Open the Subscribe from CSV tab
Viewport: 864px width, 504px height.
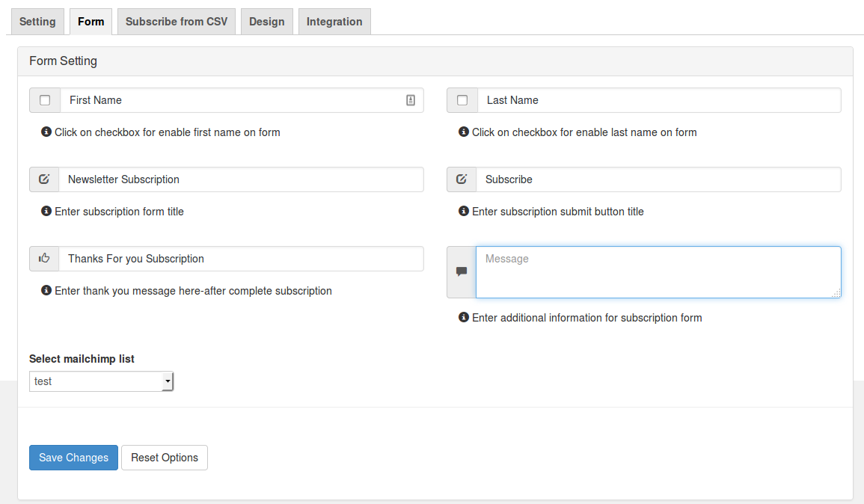point(177,22)
